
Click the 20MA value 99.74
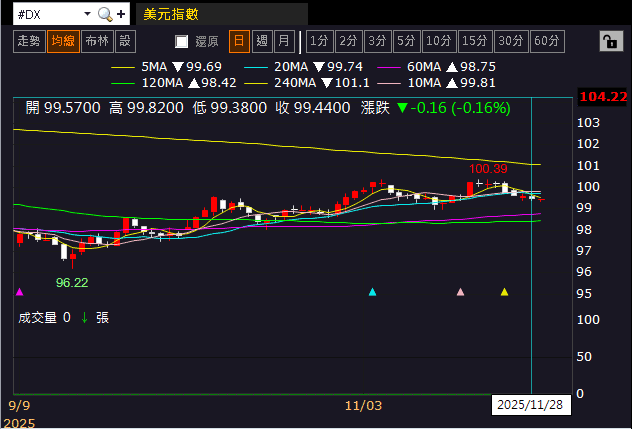pyautogui.click(x=345, y=67)
